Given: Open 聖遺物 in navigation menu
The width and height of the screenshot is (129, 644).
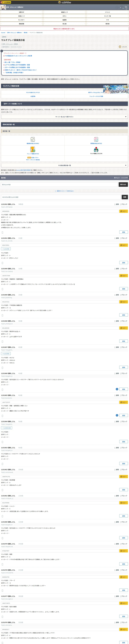Looking at the screenshot, I should [x=64, y=20].
